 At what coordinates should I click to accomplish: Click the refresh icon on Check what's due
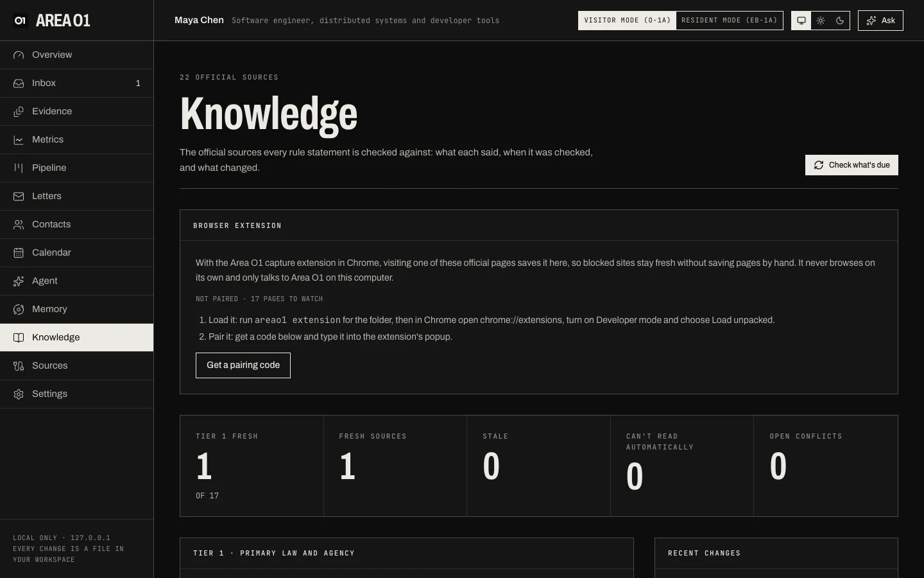819,165
